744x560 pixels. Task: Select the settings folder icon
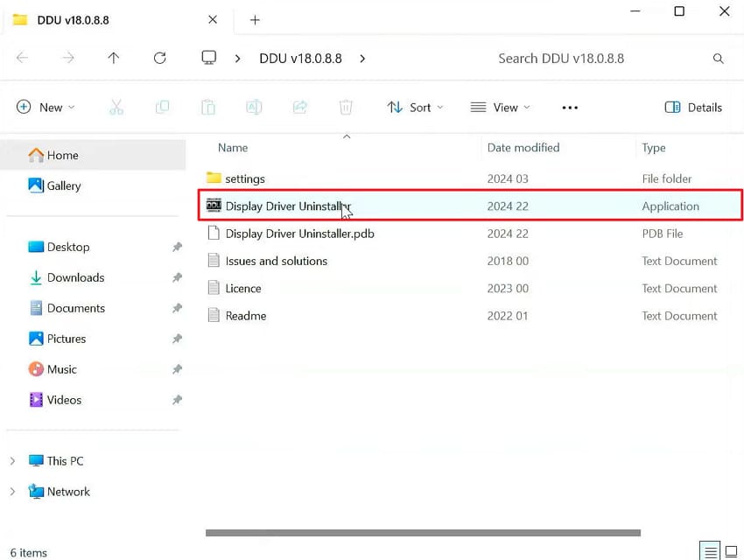point(214,178)
